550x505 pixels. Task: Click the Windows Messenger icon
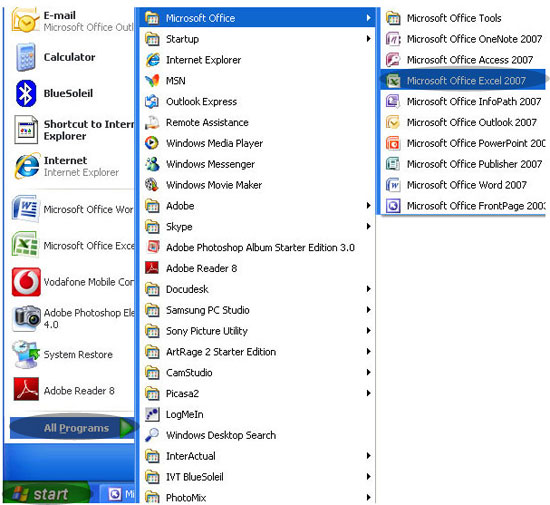pyautogui.click(x=153, y=164)
